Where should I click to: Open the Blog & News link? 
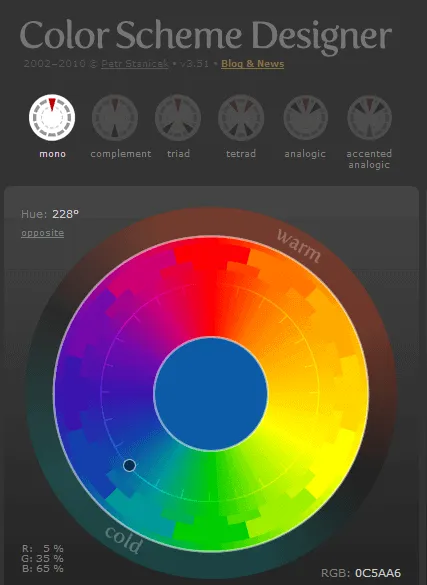(x=252, y=64)
